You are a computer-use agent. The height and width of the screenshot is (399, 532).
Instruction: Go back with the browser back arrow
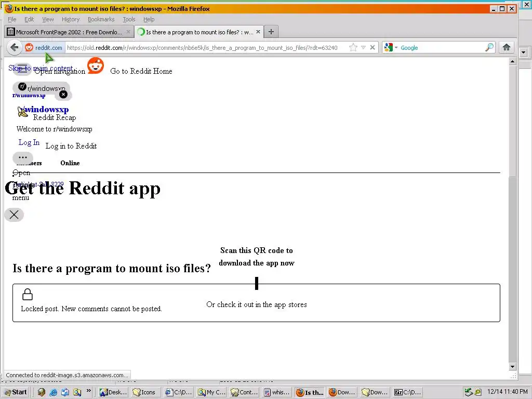click(x=14, y=47)
